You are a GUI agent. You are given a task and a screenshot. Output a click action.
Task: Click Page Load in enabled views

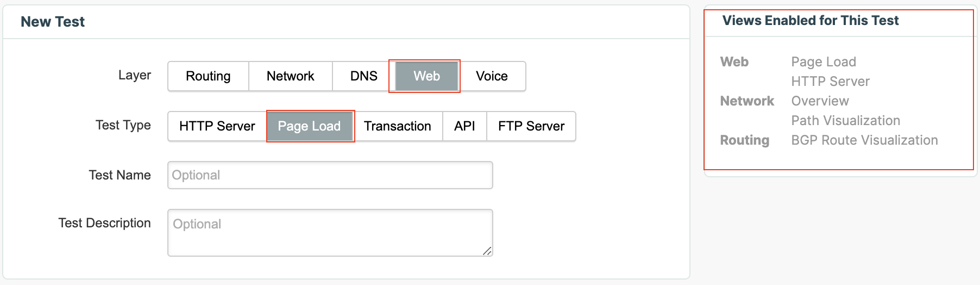pos(824,62)
